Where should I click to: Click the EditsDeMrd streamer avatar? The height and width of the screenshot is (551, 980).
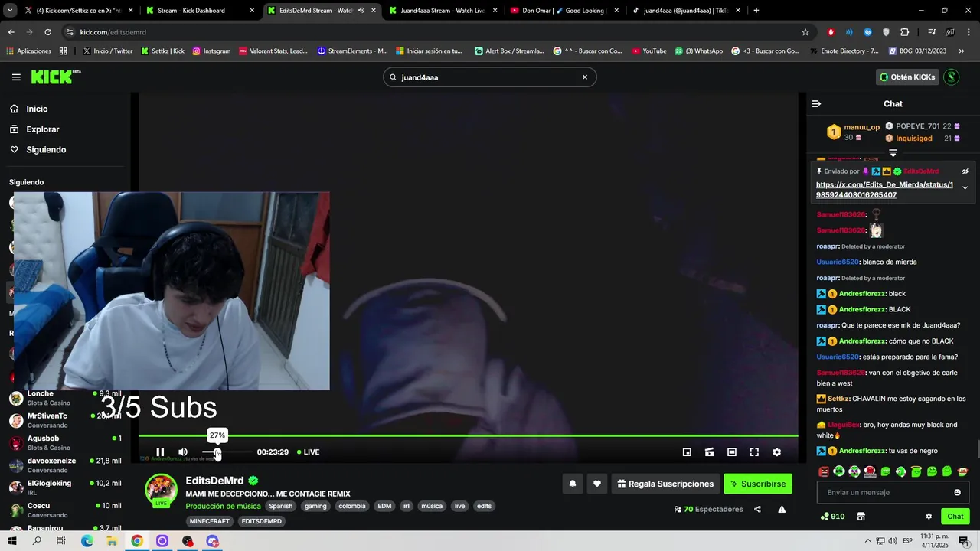[162, 491]
